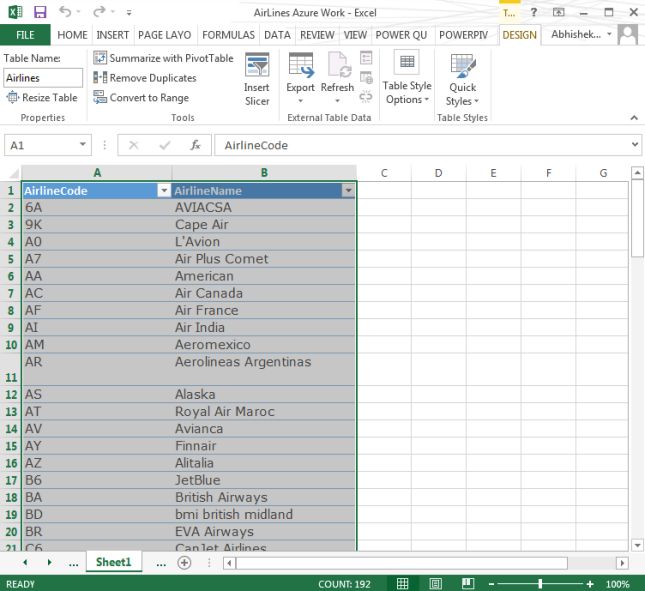The height and width of the screenshot is (591, 645).
Task: Click the next sheet navigation arrow
Action: (49, 562)
